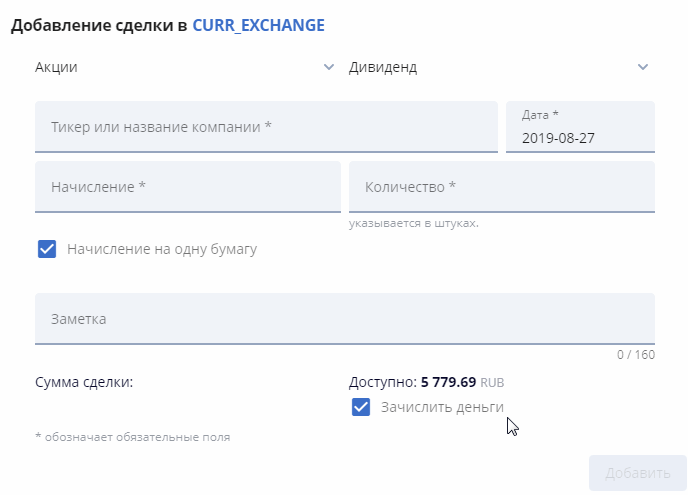Click the chevron arrow beside Дивиденд
Image resolution: width=688 pixels, height=495 pixels.
click(x=643, y=68)
